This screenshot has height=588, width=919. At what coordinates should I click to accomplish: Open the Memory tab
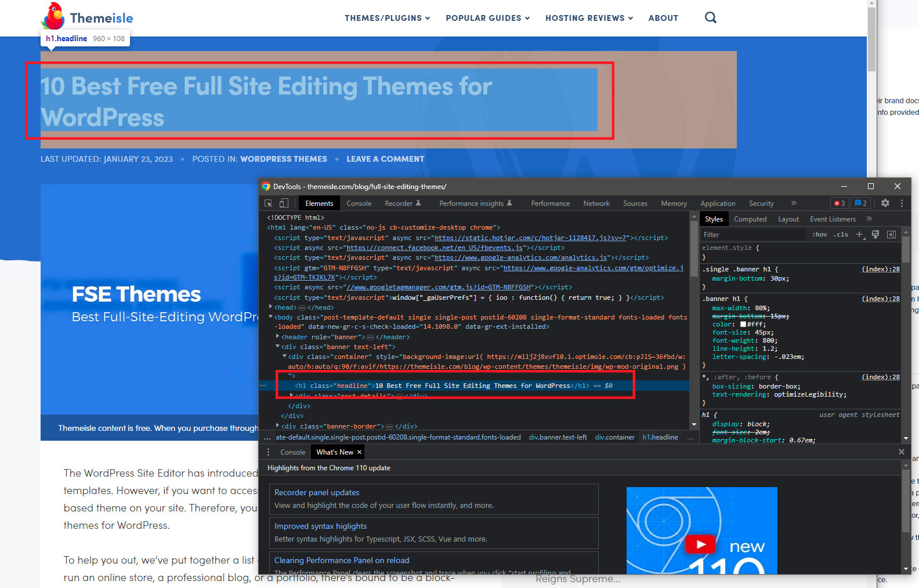(x=674, y=204)
